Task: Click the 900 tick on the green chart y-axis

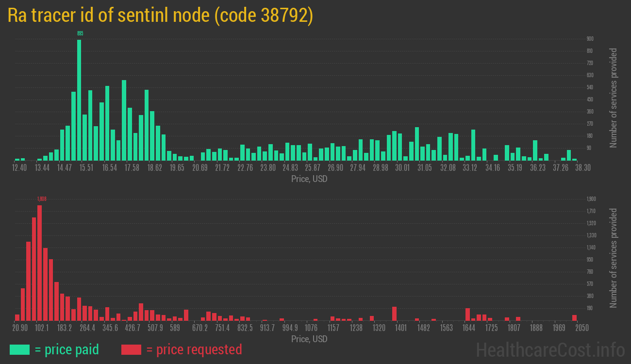Action: coord(590,39)
